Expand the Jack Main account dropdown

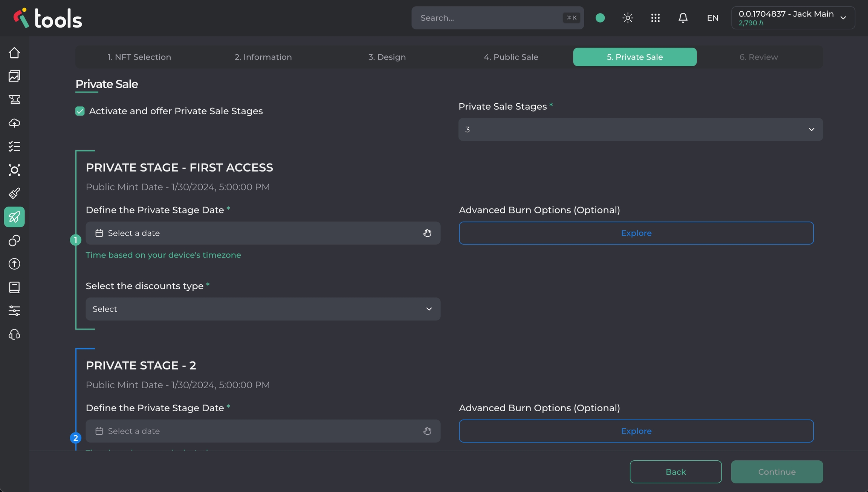(793, 18)
